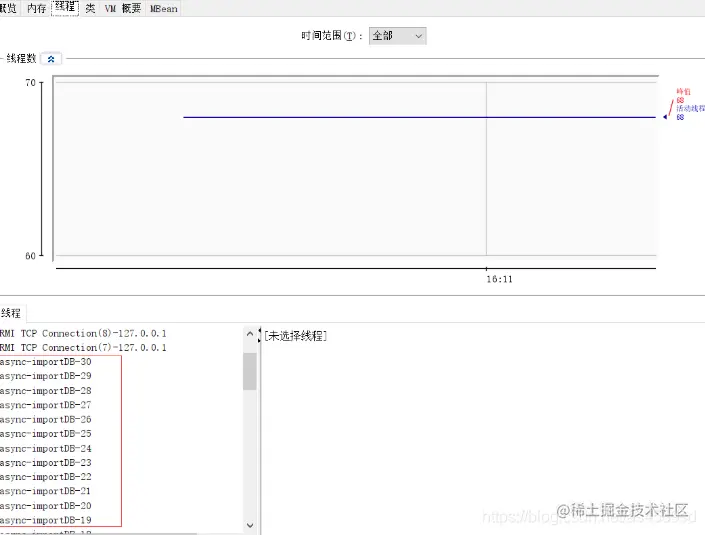
Task: Click the blue live-threads line in chart
Action: tap(419, 117)
